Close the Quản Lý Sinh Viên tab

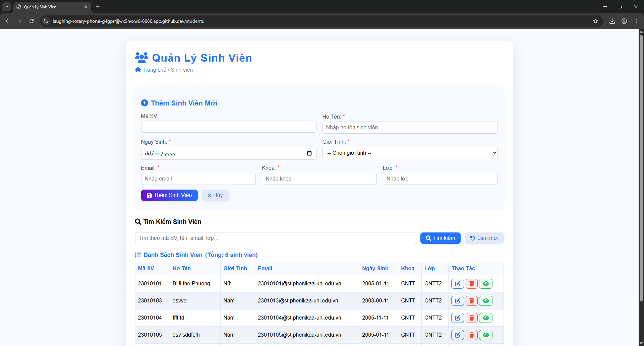[x=86, y=7]
